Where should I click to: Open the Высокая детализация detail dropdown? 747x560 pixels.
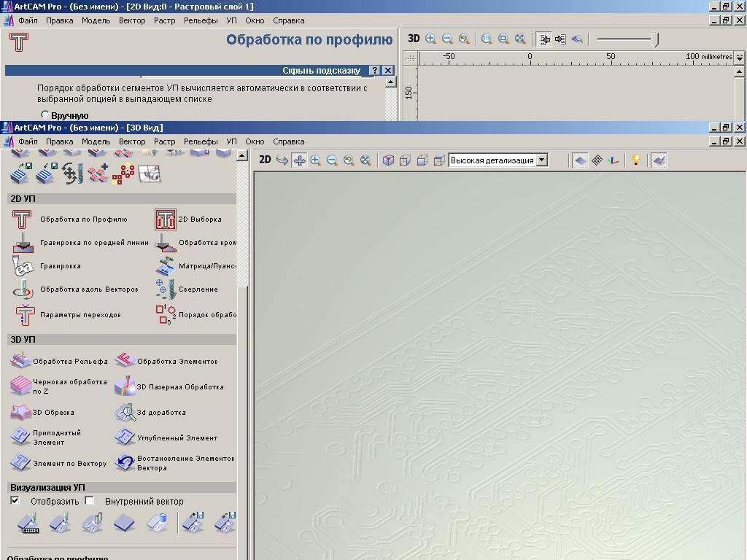click(x=542, y=160)
